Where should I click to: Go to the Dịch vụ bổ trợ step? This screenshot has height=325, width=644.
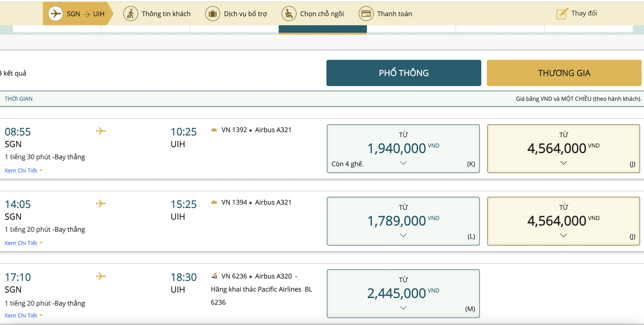[236, 14]
